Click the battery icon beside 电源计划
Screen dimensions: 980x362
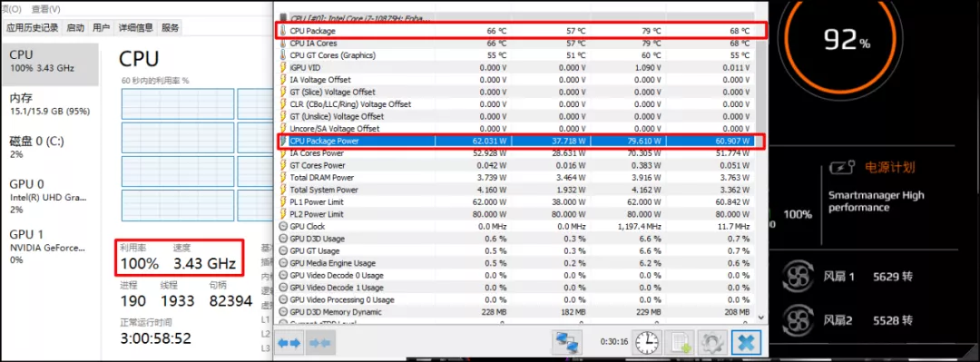pyautogui.click(x=842, y=168)
